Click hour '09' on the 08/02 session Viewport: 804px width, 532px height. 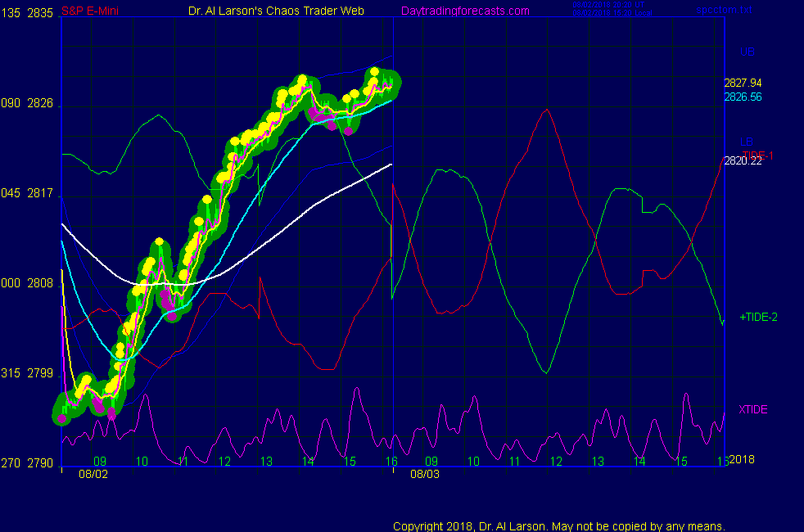point(100,462)
